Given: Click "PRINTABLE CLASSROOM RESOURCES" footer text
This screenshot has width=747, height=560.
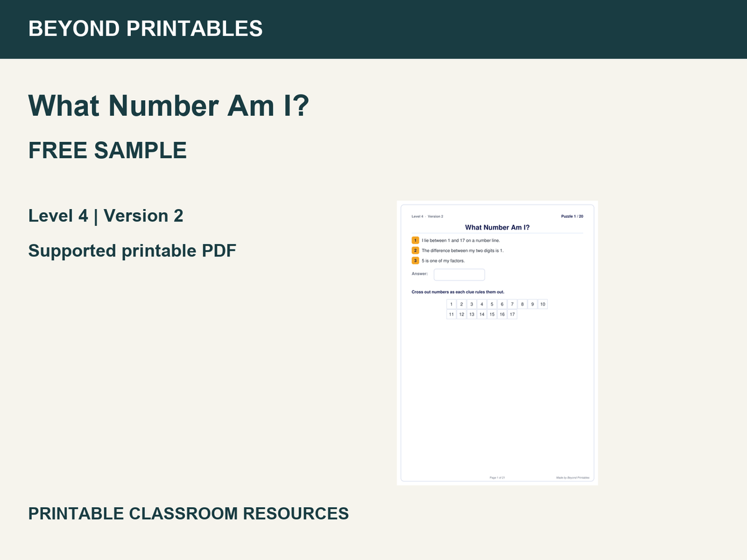Looking at the screenshot, I should [x=189, y=514].
